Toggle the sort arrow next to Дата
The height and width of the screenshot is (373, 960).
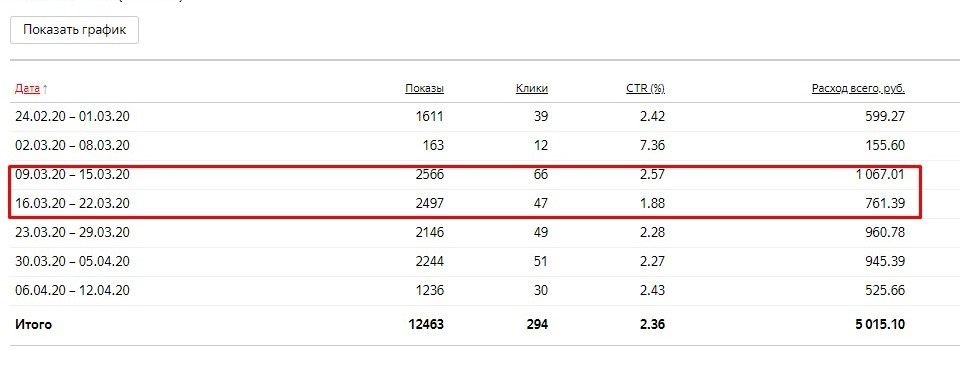pyautogui.click(x=45, y=89)
